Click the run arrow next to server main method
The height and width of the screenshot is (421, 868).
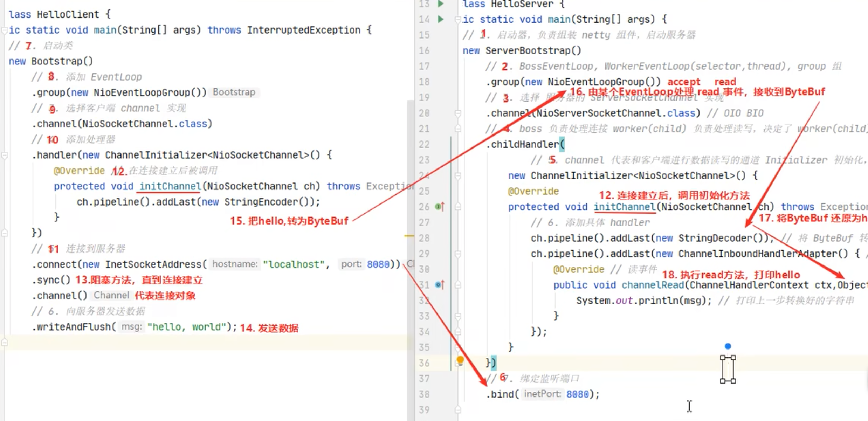(441, 19)
